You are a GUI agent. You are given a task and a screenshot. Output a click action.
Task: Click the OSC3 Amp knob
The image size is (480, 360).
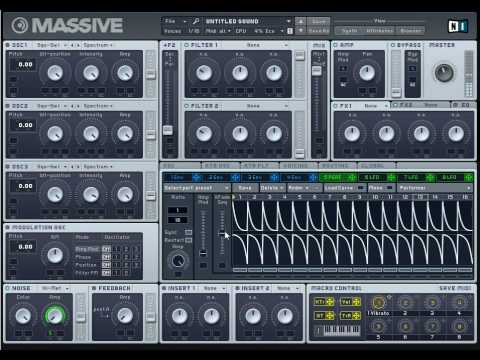(125, 194)
